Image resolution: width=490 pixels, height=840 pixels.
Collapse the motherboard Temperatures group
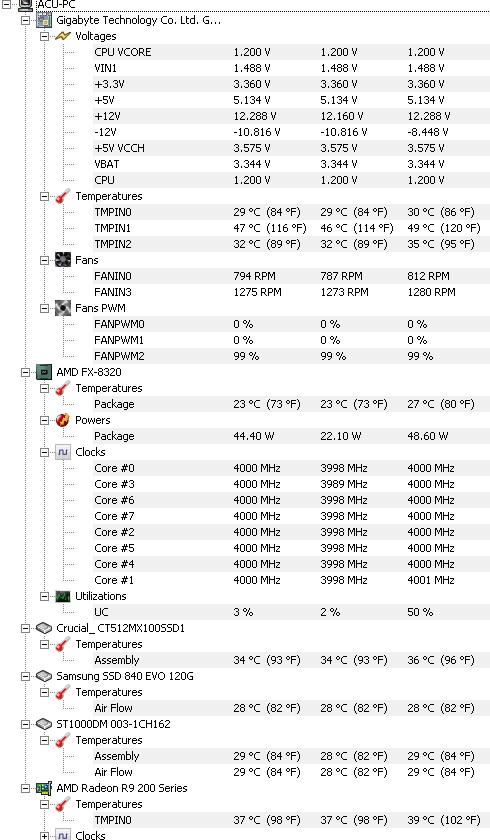pyautogui.click(x=44, y=197)
